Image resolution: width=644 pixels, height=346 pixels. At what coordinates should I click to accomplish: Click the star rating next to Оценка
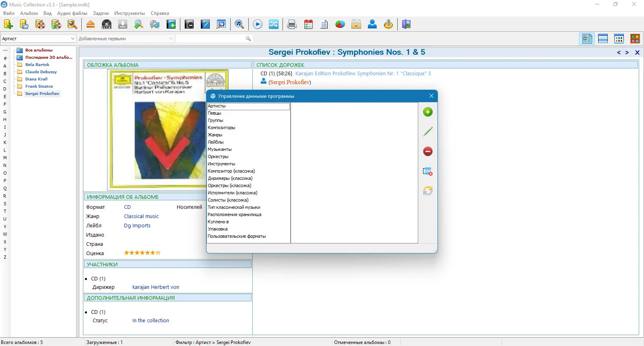[x=142, y=253]
